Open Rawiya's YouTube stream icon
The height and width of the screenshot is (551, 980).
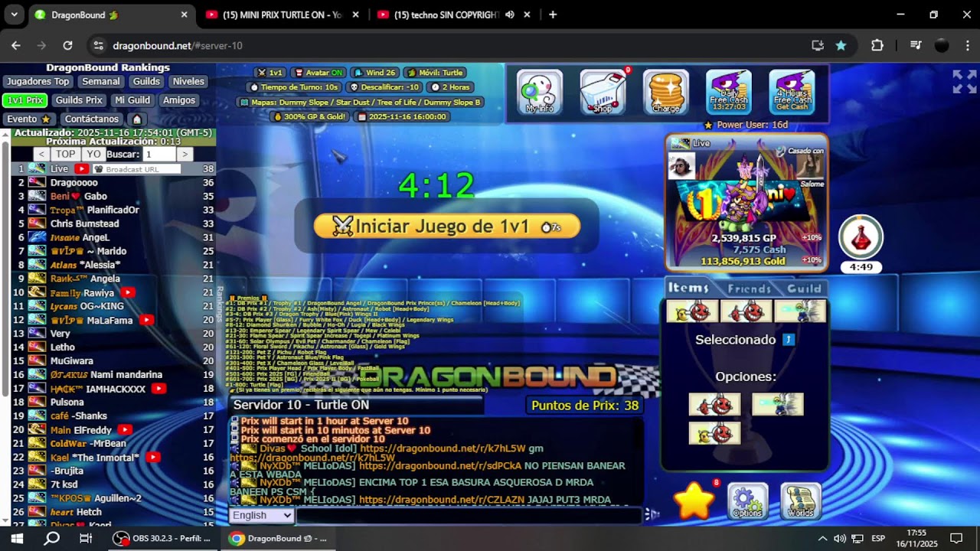[x=128, y=292]
